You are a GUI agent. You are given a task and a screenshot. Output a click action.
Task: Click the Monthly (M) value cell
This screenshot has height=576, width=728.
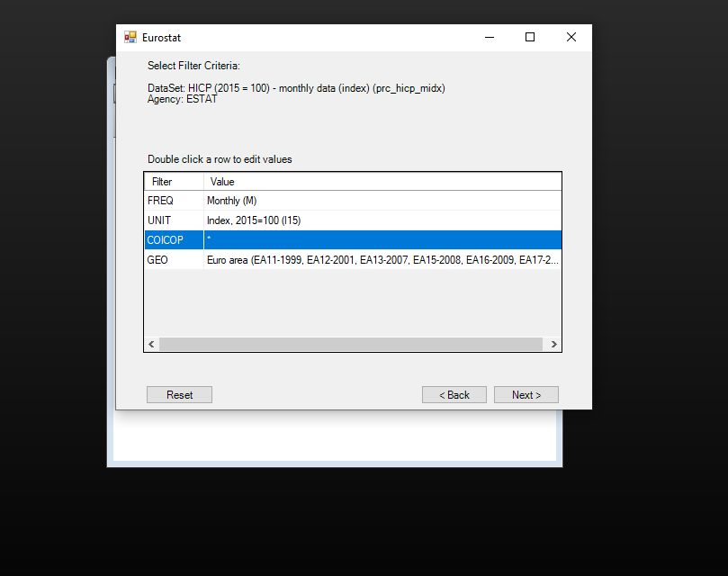click(232, 201)
